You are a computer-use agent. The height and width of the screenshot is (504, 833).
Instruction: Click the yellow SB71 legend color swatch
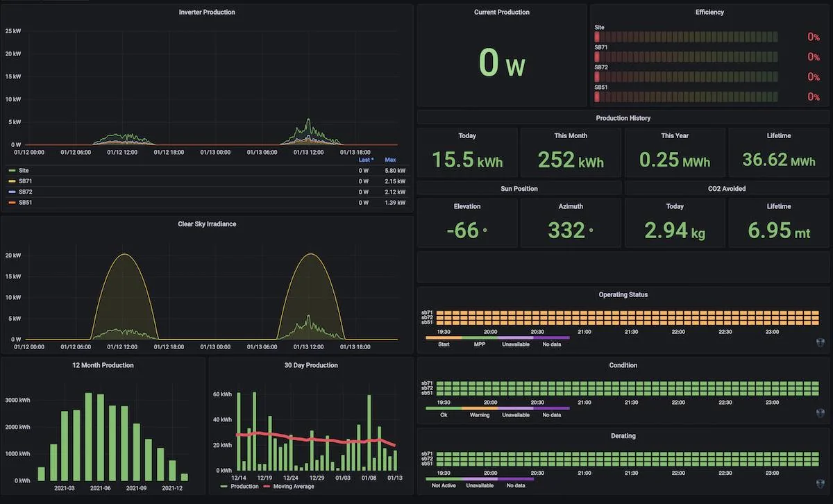click(12, 180)
